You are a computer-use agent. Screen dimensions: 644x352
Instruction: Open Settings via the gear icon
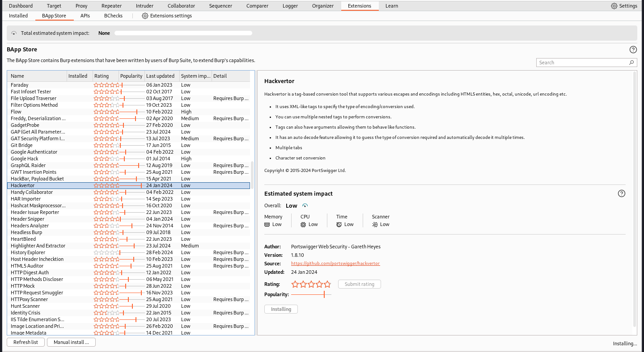click(x=614, y=6)
